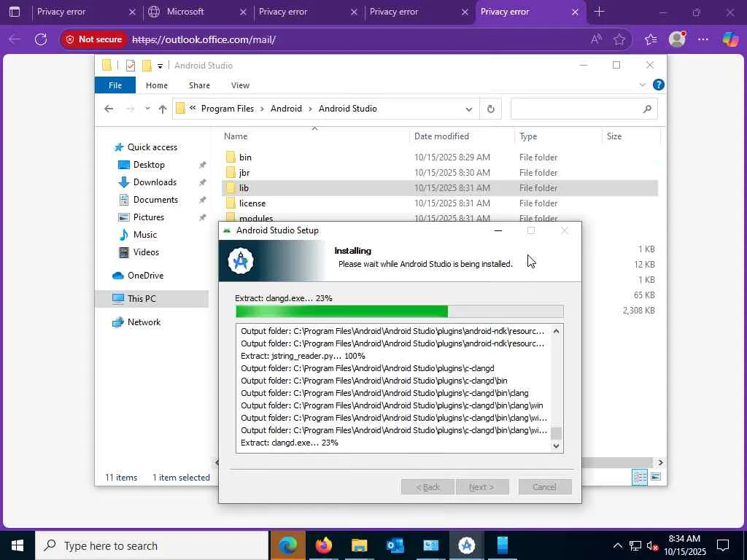Click the Read aloud icon in address bar
Screen dimensions: 747x560
pyautogui.click(x=596, y=39)
